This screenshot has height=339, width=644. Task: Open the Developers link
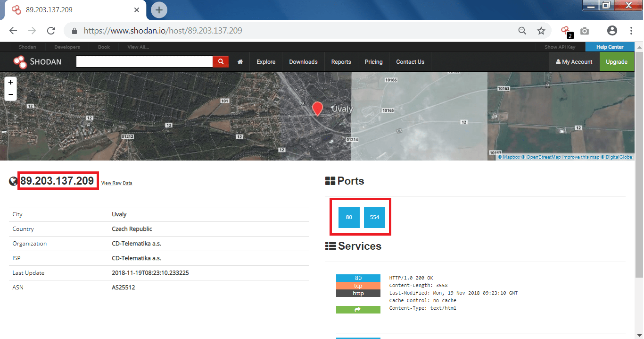[67, 47]
